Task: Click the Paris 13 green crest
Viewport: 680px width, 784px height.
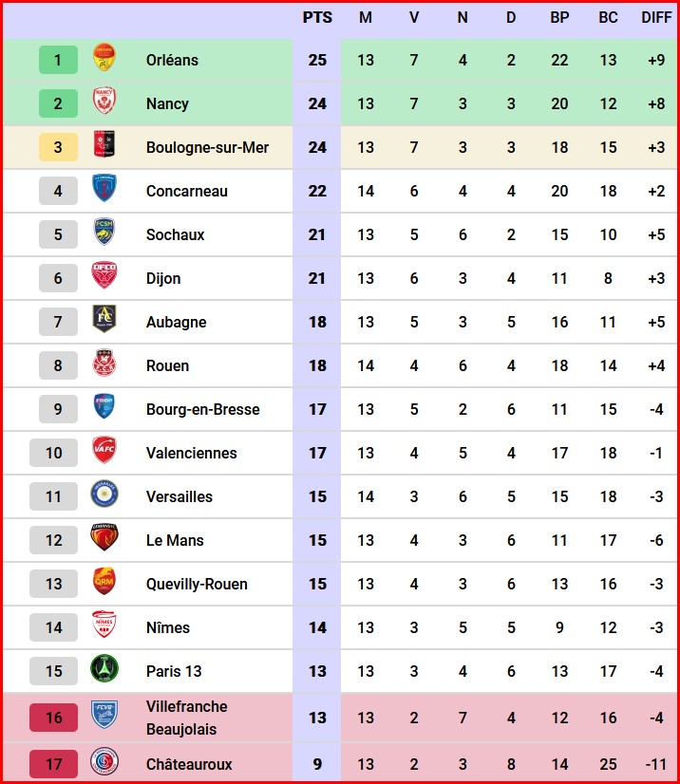Action: (104, 668)
